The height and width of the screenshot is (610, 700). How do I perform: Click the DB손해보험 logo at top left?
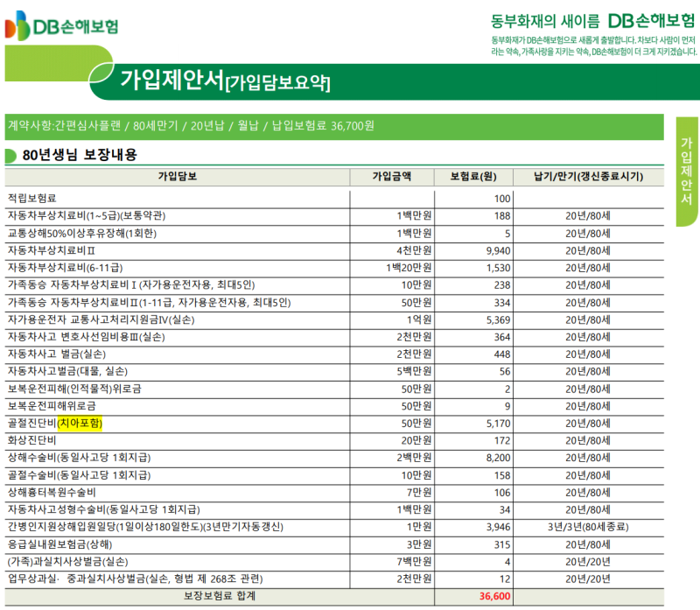click(61, 26)
